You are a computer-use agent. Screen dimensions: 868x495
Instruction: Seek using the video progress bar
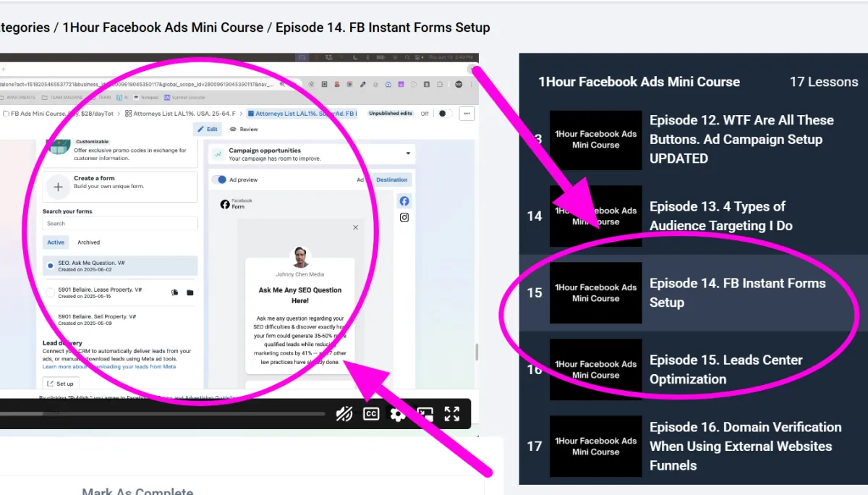pyautogui.click(x=163, y=414)
